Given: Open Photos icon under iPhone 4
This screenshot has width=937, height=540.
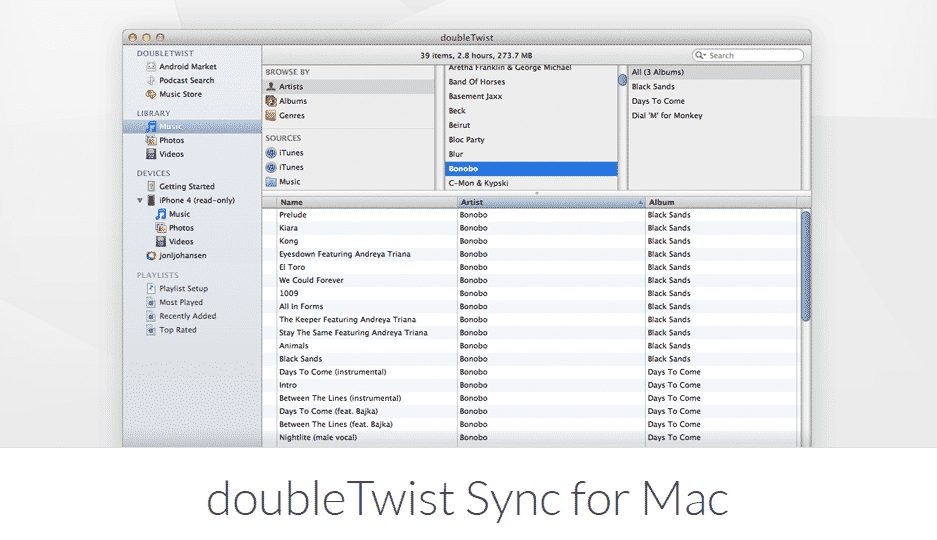Looking at the screenshot, I should click(x=161, y=228).
